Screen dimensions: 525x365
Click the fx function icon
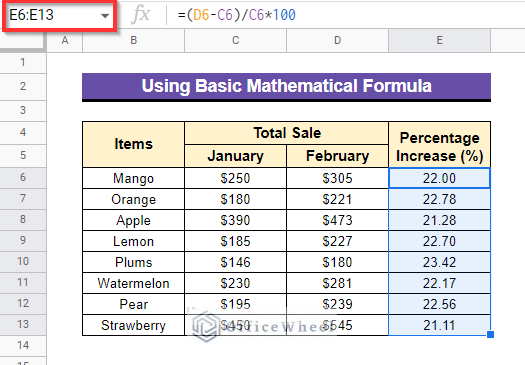tap(141, 15)
